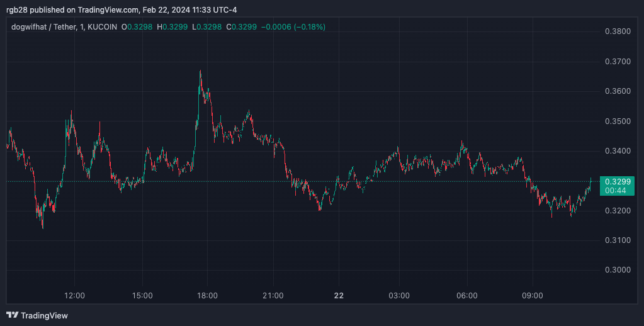The image size is (644, 326).
Task: Click the date marker 22 on the time axis
Action: click(339, 295)
